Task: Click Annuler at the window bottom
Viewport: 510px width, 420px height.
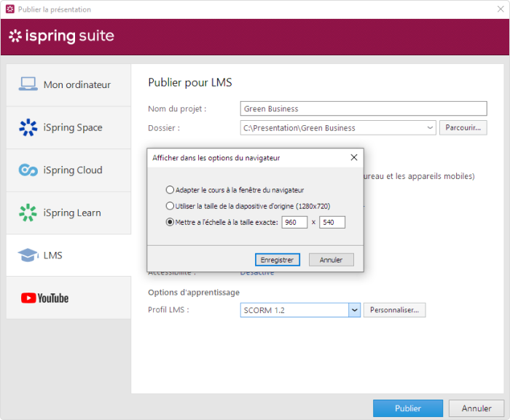Action: [476, 408]
